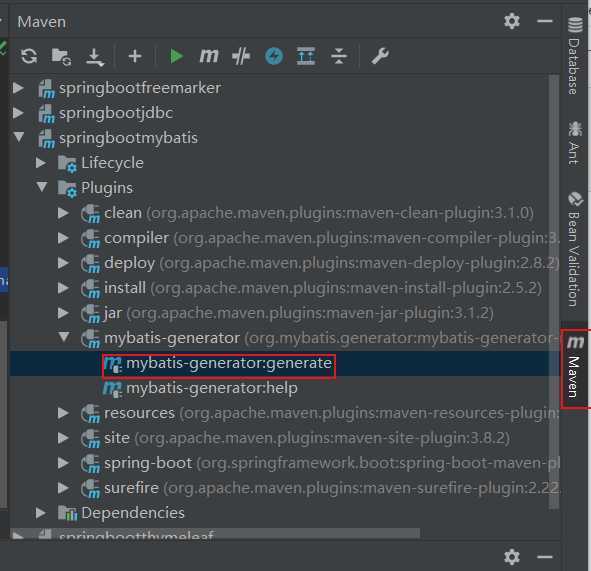Viewport: 591px width, 571px height.
Task: Open Bean Validation tool window tab
Action: click(574, 249)
